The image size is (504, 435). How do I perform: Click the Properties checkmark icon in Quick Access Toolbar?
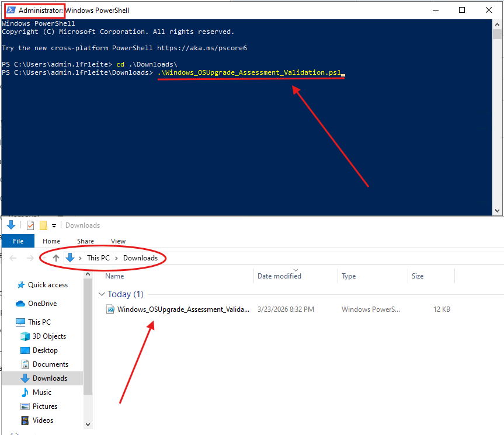(30, 225)
